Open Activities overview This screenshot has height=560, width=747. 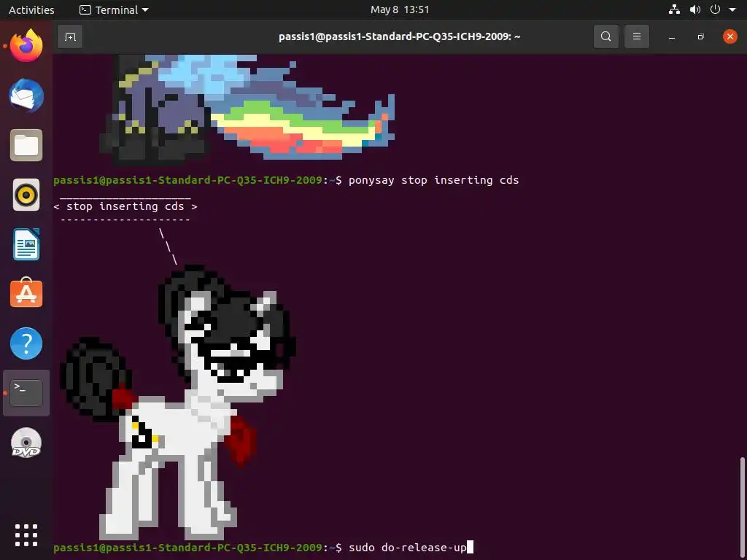(31, 9)
